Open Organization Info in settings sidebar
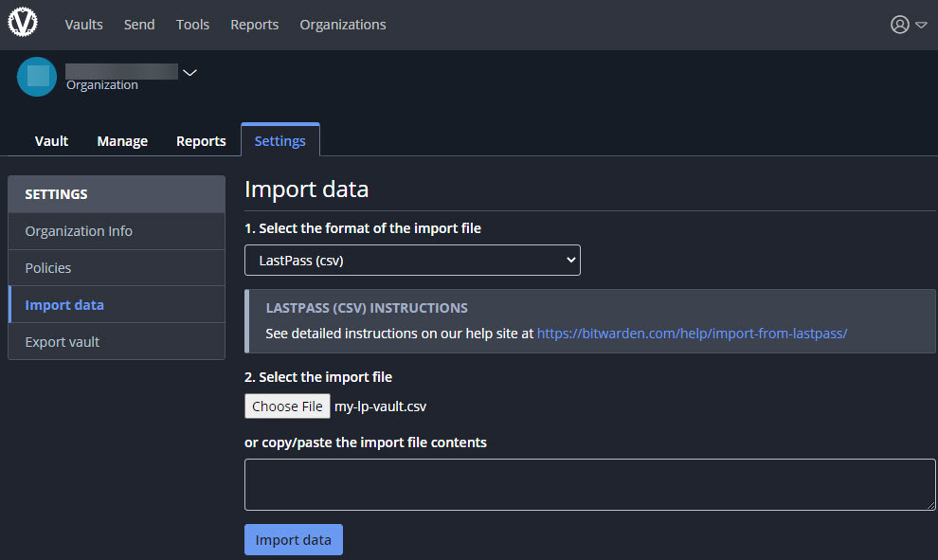This screenshot has width=938, height=560. [x=117, y=231]
